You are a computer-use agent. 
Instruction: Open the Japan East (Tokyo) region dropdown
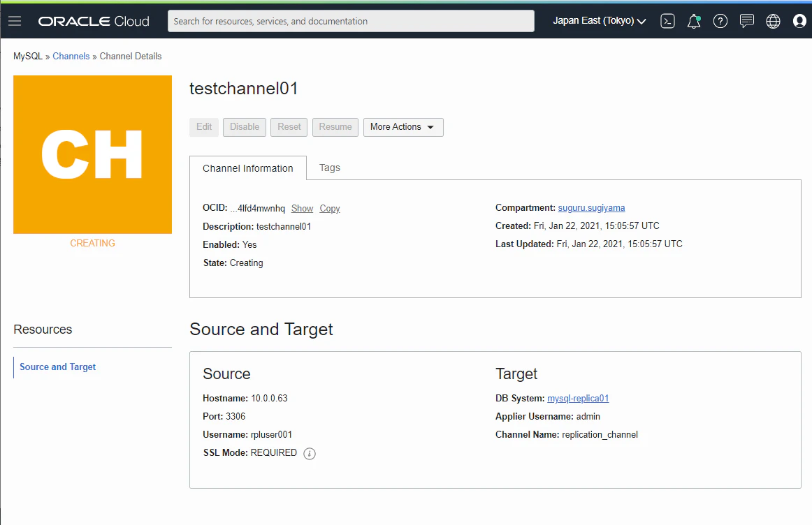599,21
